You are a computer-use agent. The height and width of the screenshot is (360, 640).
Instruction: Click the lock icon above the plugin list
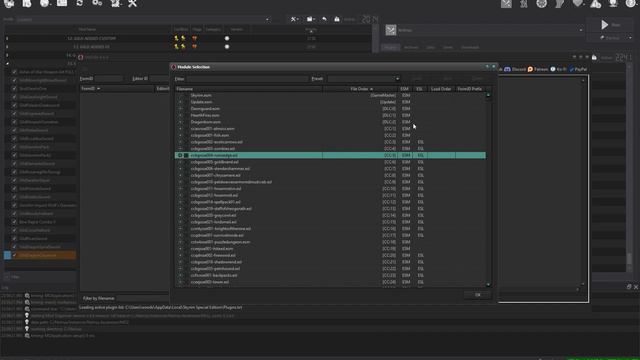pos(594,58)
